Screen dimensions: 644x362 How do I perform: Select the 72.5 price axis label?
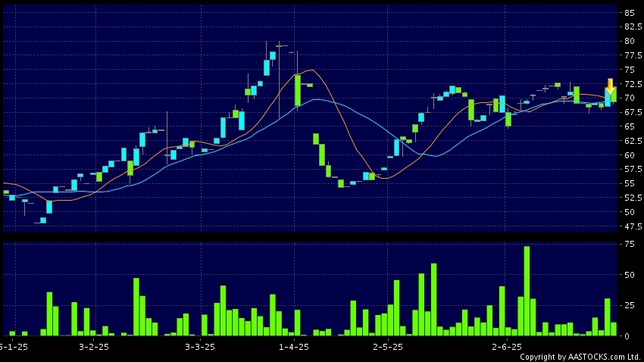(633, 84)
